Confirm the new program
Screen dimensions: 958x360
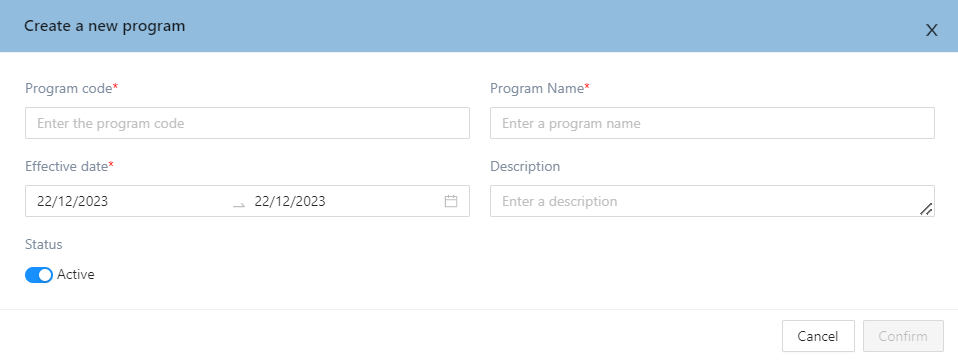tap(903, 336)
